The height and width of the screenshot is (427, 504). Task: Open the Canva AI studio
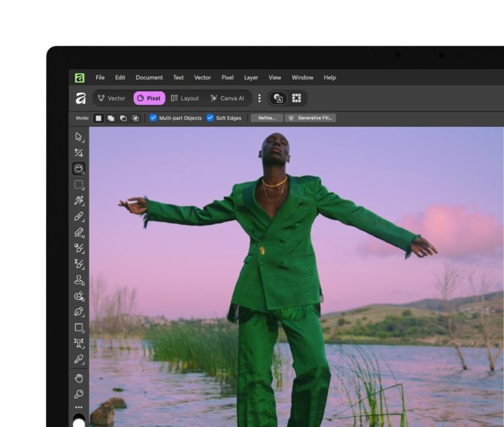227,98
